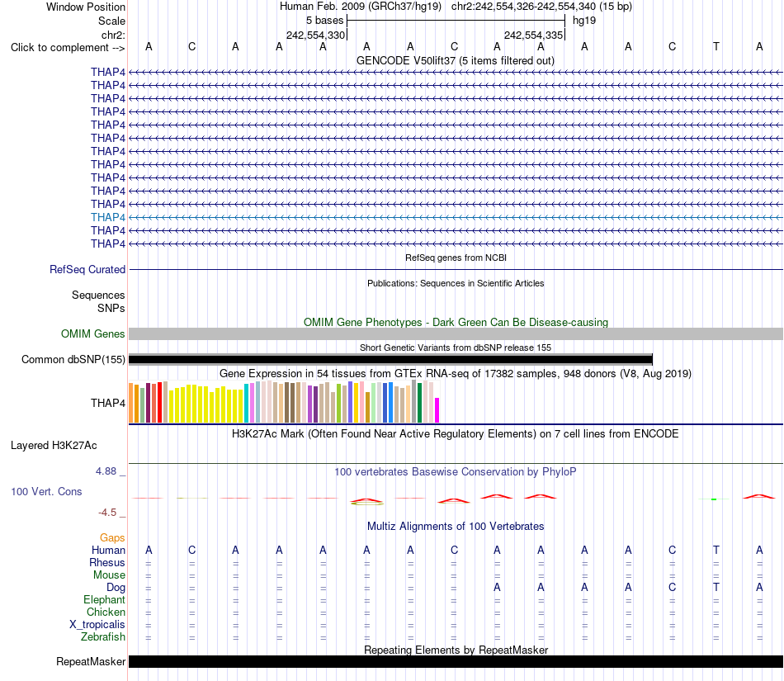Click '100 vertebrates Basewise Conservation by PhyloP'
This screenshot has height=681, width=784.
click(x=456, y=471)
